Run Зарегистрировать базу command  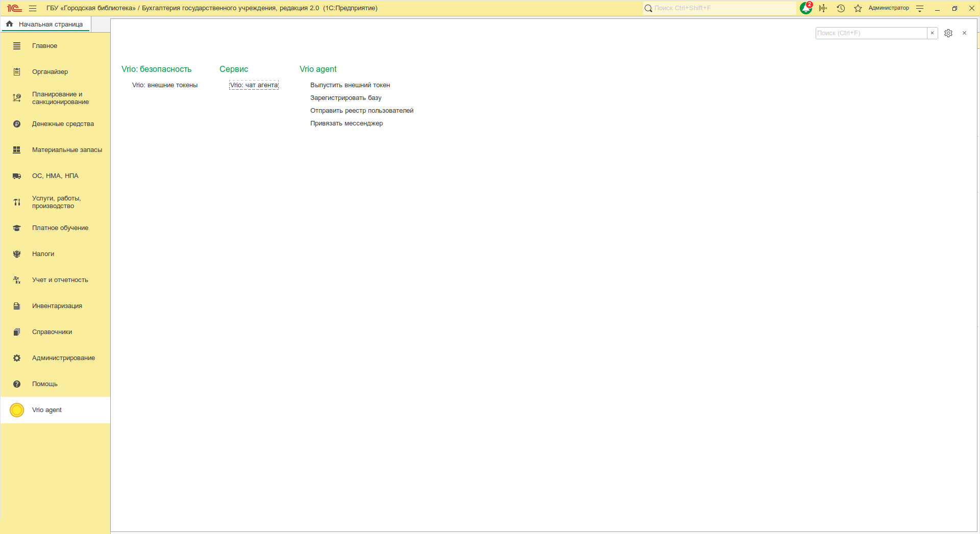[x=346, y=98]
